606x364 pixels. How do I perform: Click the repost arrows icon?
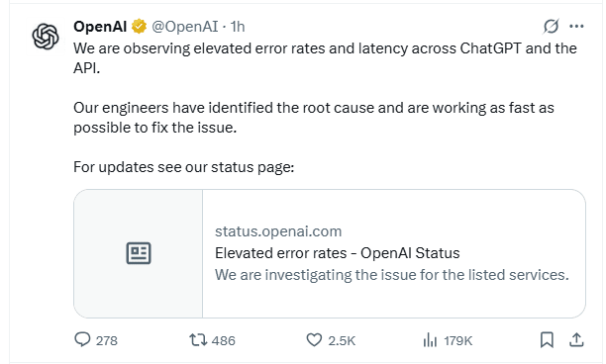point(198,340)
